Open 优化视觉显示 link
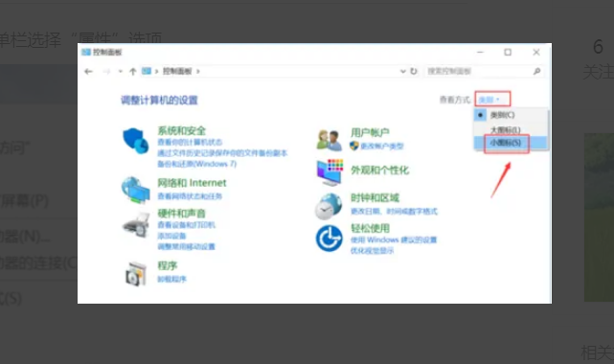This screenshot has width=614, height=364. pos(372,251)
